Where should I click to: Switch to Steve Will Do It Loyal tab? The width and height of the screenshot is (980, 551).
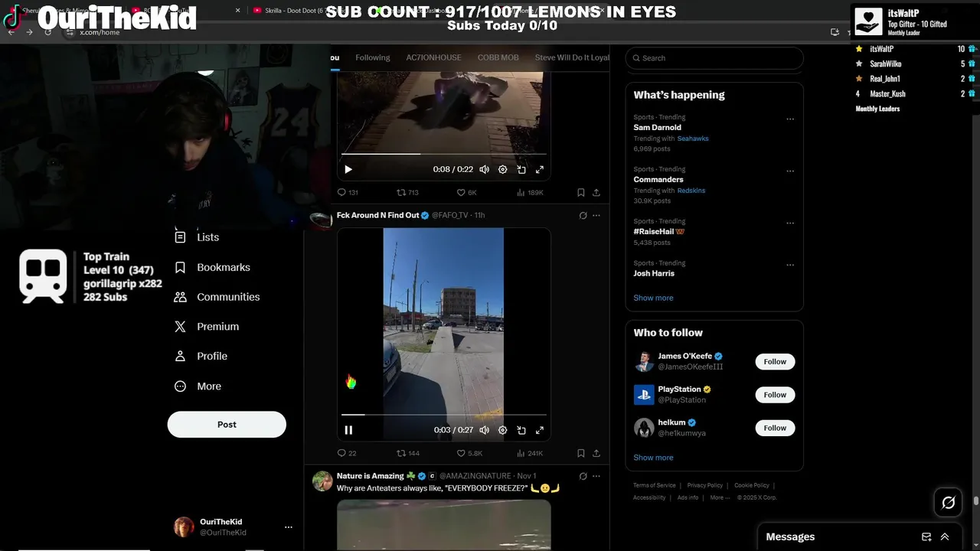click(x=572, y=57)
